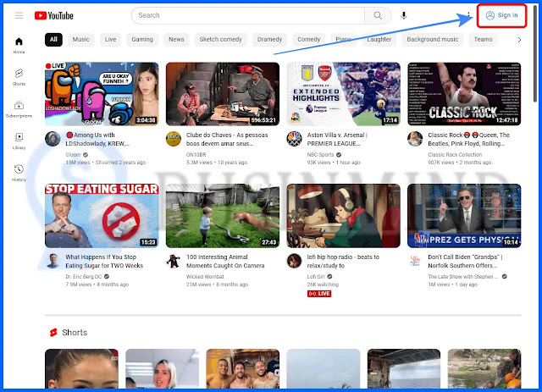The width and height of the screenshot is (542, 392).
Task: Click Dr. Eric Berg channel avatar
Action: click(53, 261)
